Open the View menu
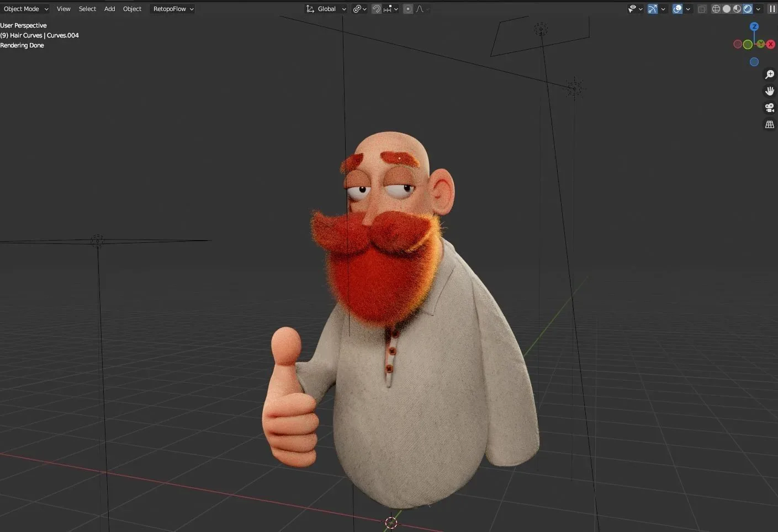This screenshot has height=532, width=778. (63, 9)
